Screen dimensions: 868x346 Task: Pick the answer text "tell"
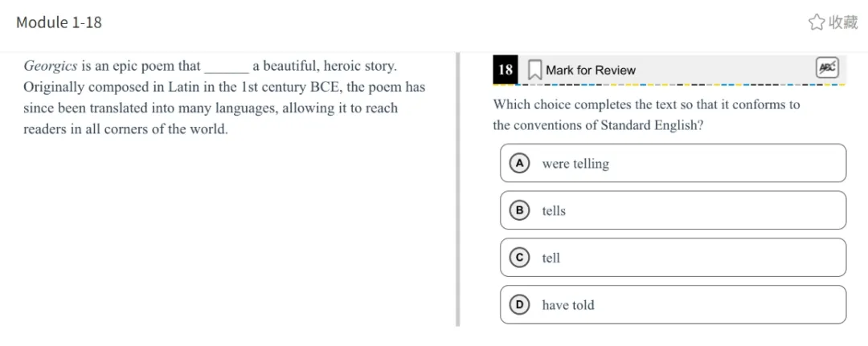click(x=551, y=258)
